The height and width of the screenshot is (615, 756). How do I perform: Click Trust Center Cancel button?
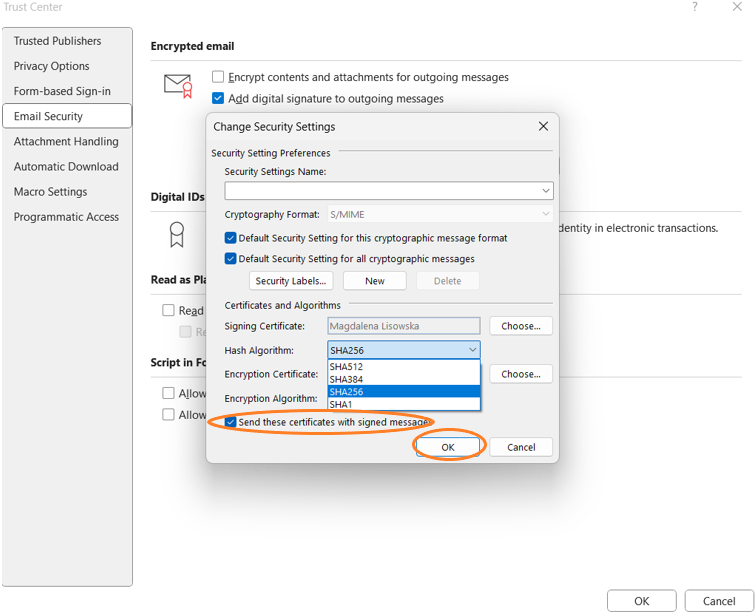(719, 601)
